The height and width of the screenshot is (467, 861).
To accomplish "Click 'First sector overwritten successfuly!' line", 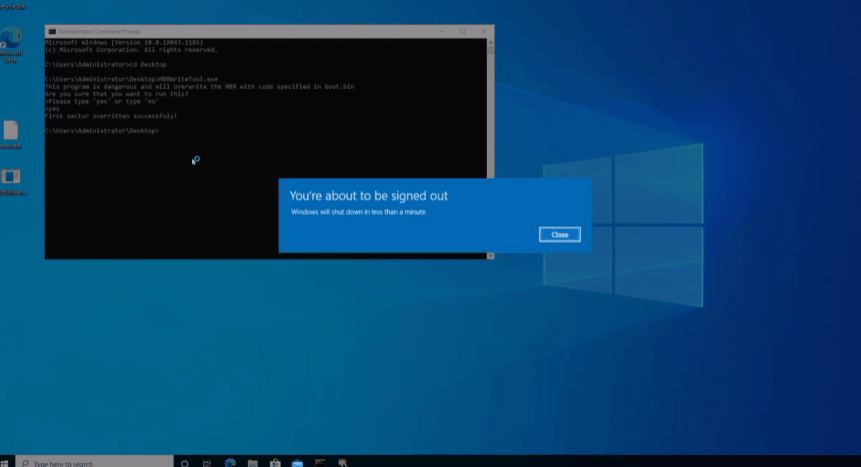I will pyautogui.click(x=111, y=116).
